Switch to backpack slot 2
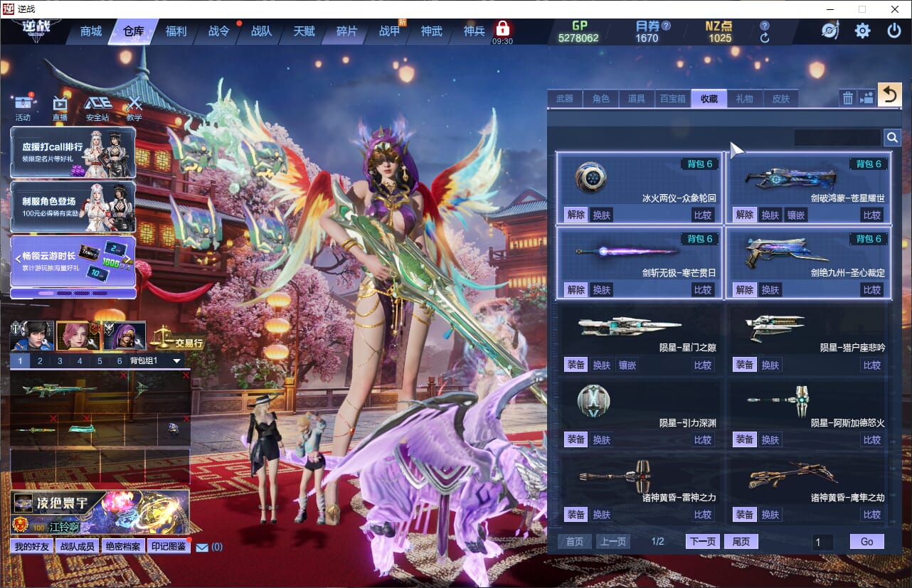The image size is (912, 588). 40,360
